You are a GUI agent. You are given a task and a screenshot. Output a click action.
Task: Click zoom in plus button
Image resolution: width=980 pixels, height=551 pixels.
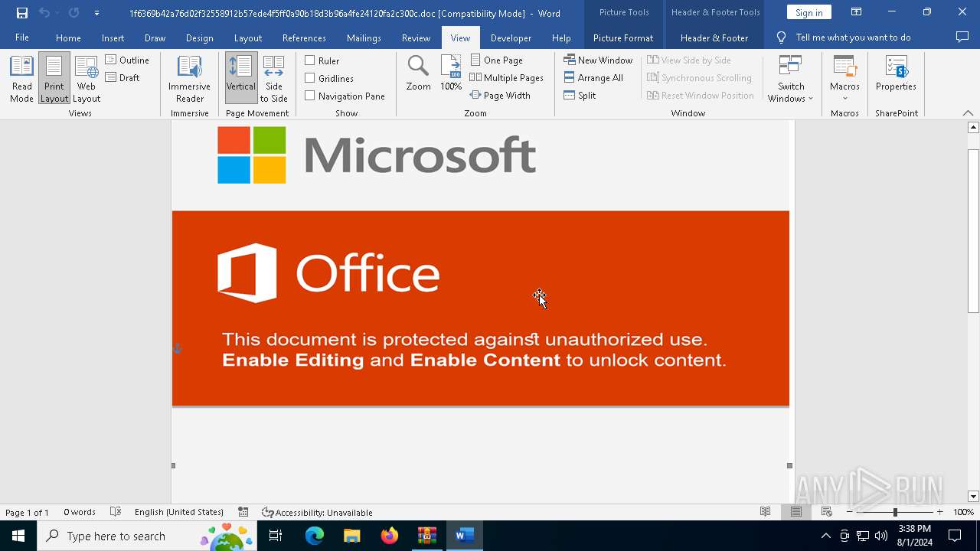click(x=939, y=512)
